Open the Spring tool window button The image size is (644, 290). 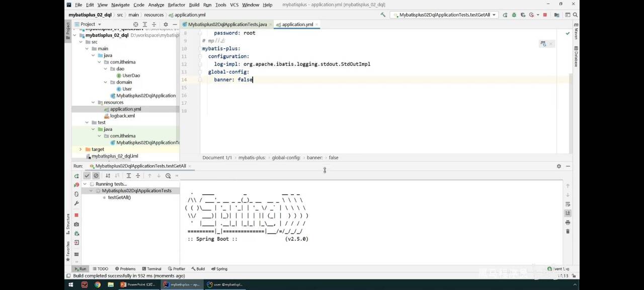(x=219, y=269)
